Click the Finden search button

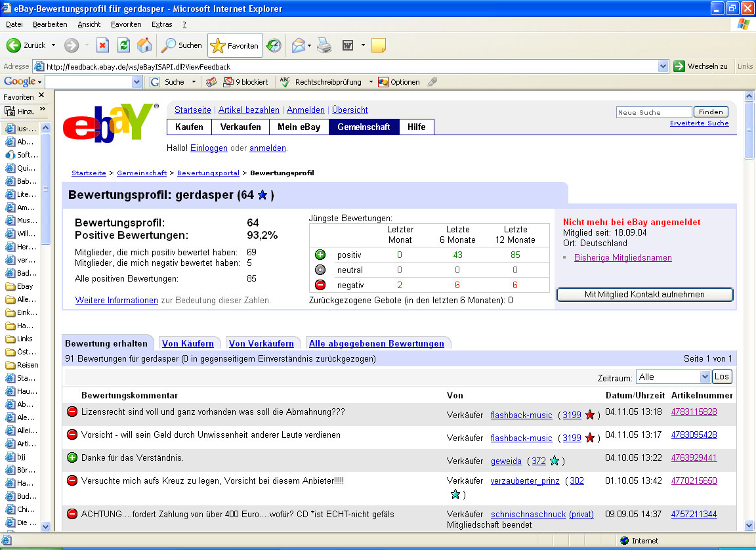[711, 112]
